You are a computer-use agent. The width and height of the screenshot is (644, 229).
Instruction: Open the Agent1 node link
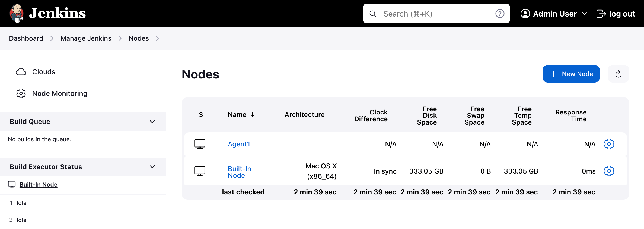(x=239, y=144)
